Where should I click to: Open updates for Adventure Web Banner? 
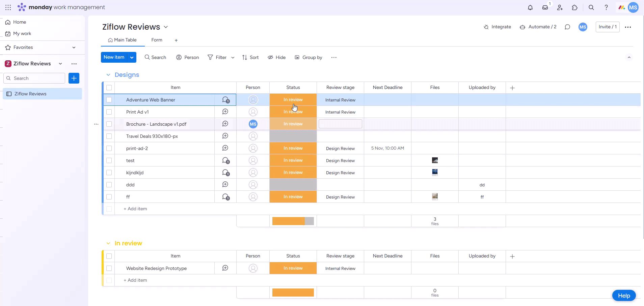pyautogui.click(x=226, y=100)
